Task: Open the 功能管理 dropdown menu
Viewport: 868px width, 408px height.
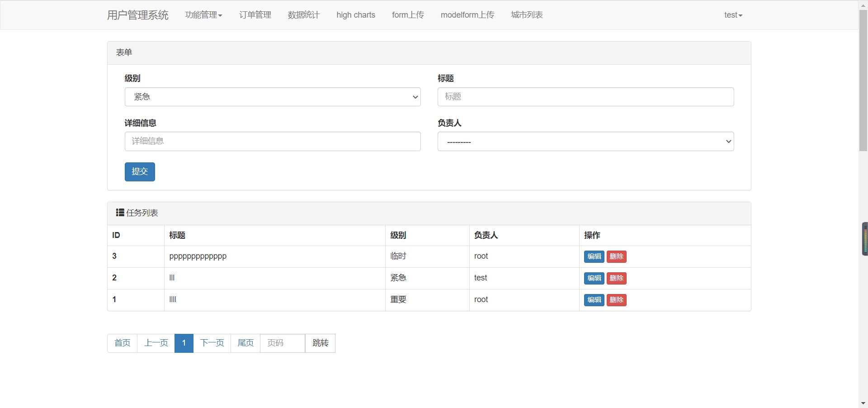Action: pos(203,15)
